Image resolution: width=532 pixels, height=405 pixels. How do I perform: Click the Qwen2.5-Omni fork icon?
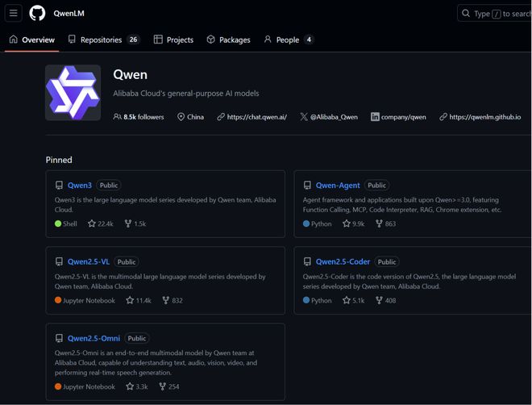tap(163, 386)
